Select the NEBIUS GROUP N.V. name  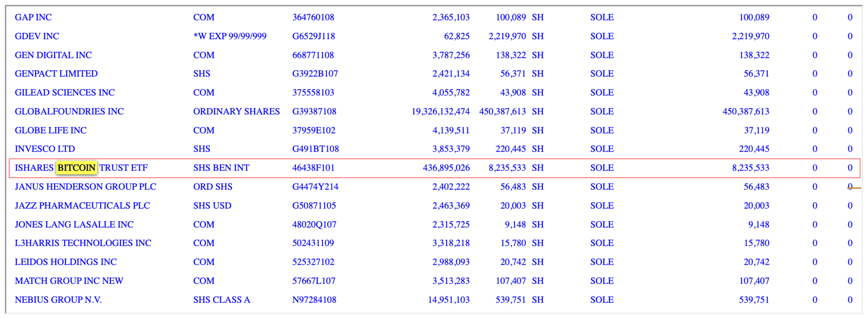pyautogui.click(x=58, y=300)
